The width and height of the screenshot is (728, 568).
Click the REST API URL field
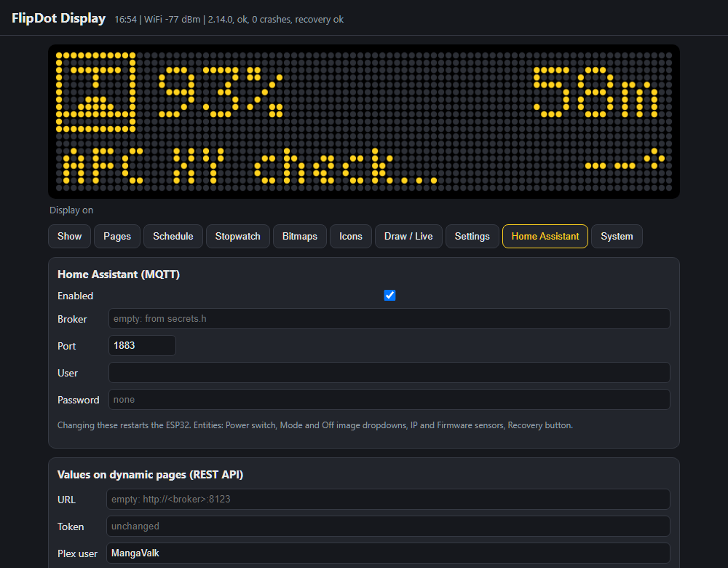388,500
